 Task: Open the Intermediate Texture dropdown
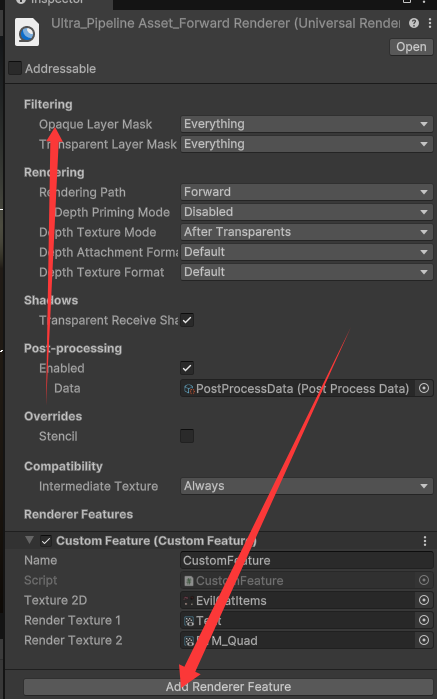point(307,486)
